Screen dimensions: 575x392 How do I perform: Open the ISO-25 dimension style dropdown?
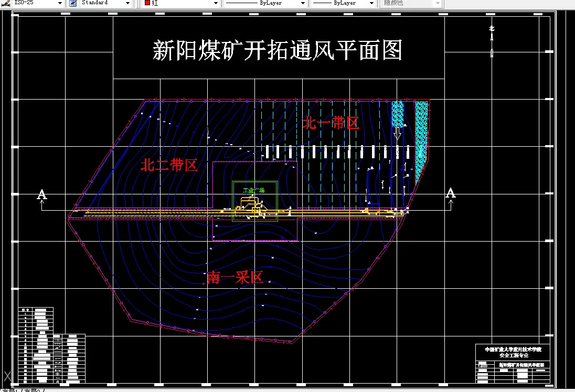point(60,3)
